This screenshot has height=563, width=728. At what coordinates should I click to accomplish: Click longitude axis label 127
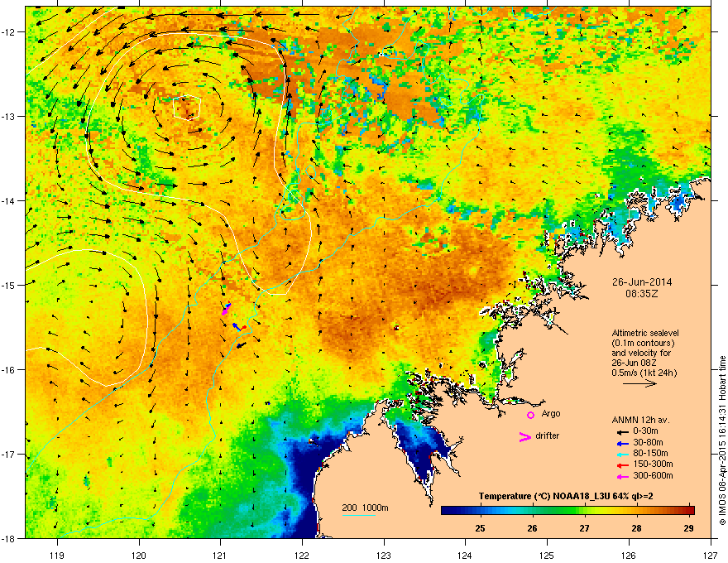tap(711, 556)
